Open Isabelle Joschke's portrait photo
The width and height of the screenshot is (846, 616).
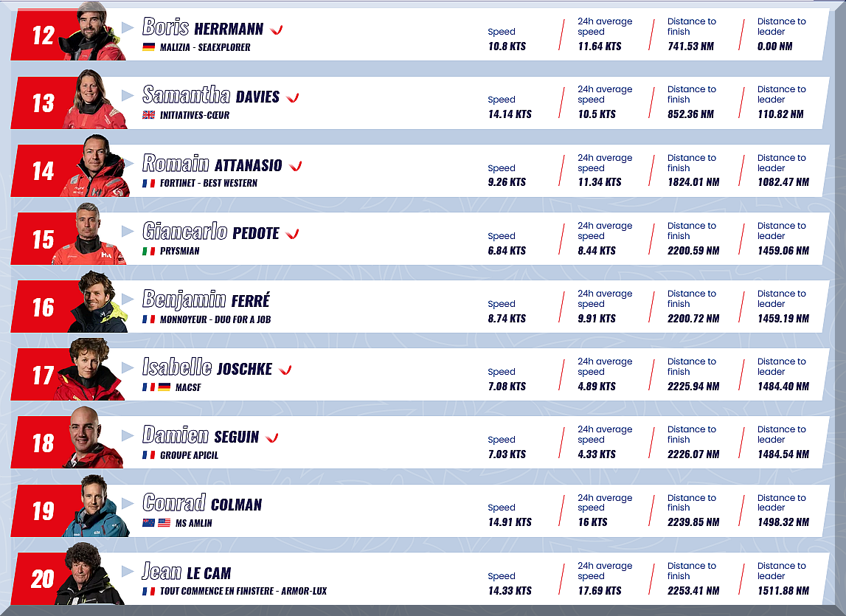[90, 370]
